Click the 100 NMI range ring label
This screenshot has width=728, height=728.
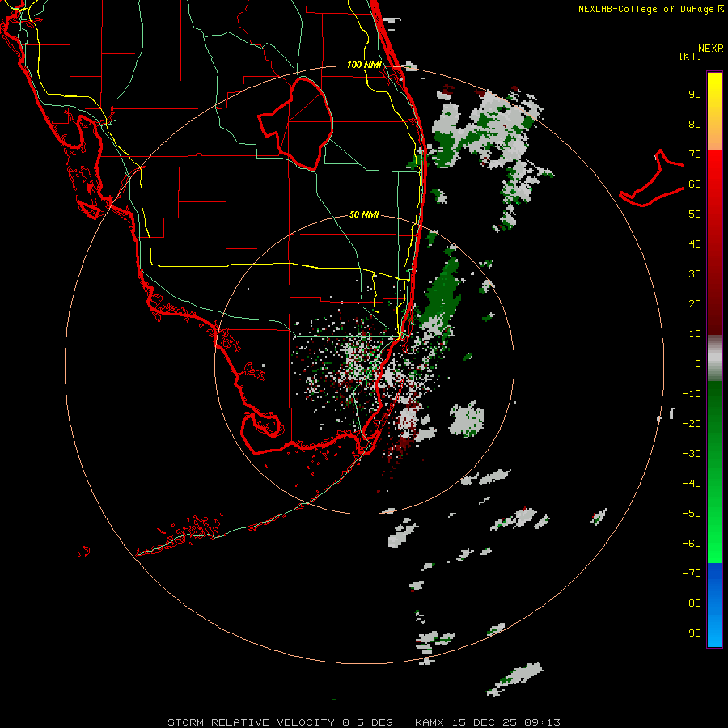point(364,65)
